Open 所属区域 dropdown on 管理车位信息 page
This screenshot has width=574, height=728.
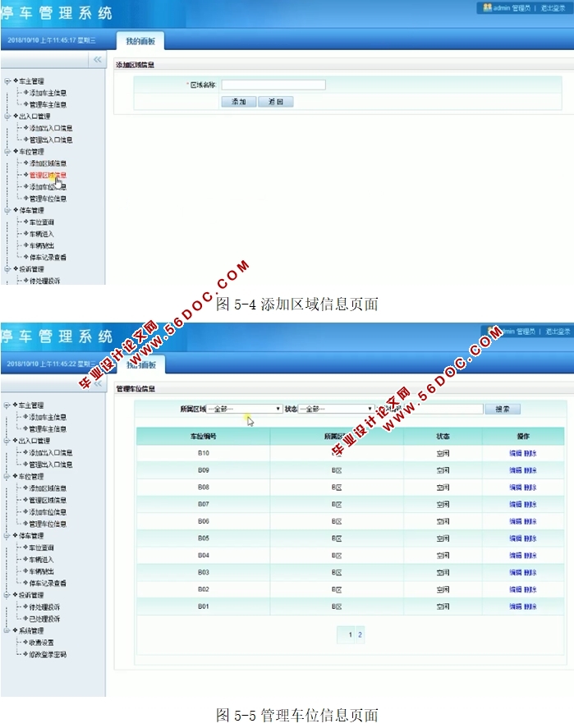click(x=244, y=409)
